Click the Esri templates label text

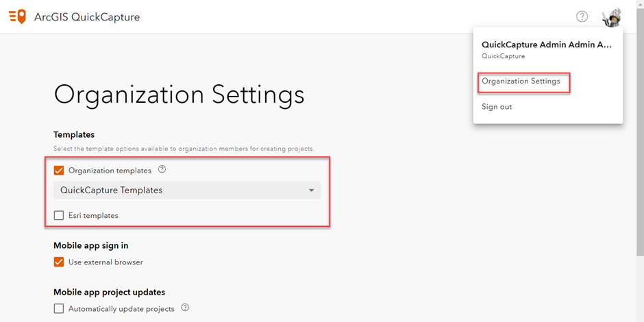[x=93, y=215]
